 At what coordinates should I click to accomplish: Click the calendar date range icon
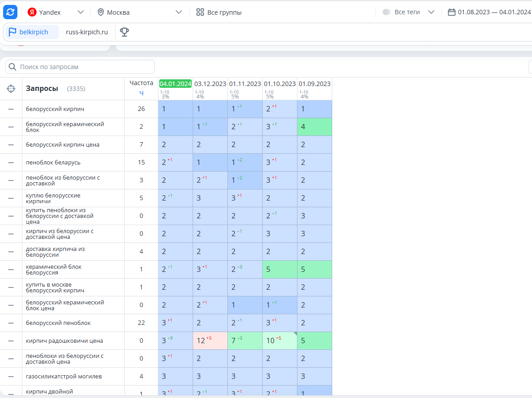click(x=451, y=12)
